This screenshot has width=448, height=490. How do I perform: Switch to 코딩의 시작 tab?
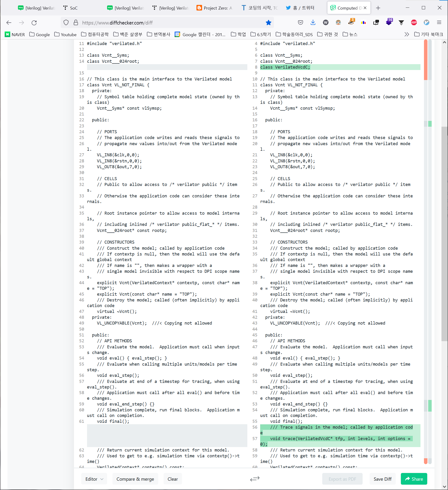(x=259, y=8)
